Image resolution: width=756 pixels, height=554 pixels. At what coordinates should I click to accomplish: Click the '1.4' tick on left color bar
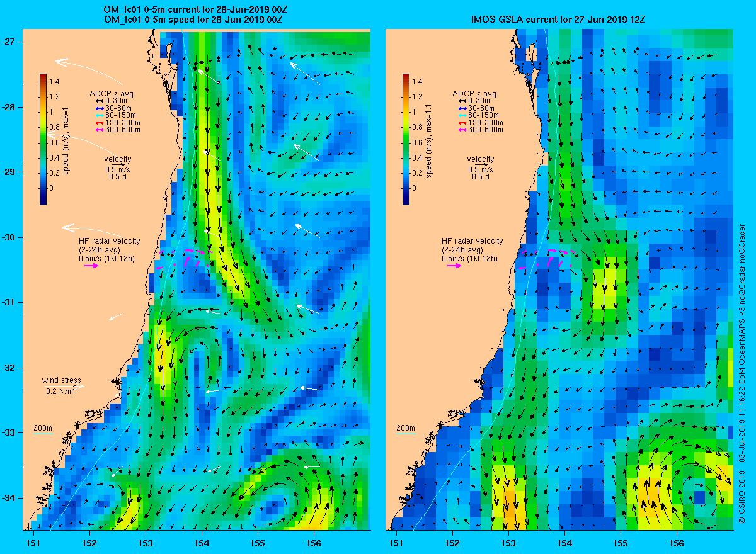55,82
